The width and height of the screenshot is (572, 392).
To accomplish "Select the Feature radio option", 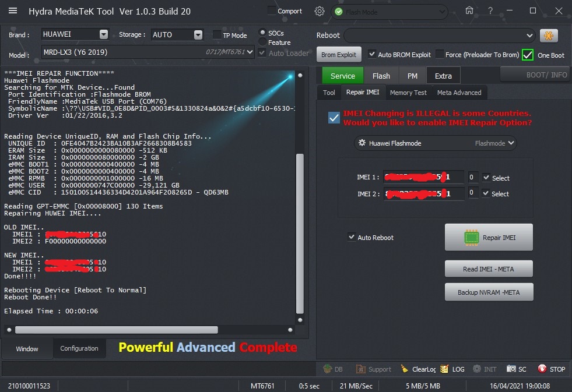I will (262, 42).
